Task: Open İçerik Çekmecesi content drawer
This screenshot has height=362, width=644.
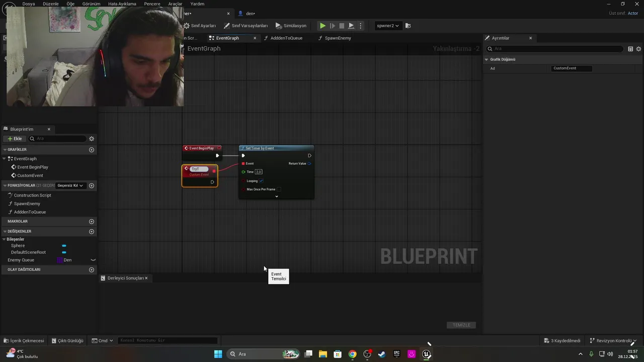Action: coord(24,340)
